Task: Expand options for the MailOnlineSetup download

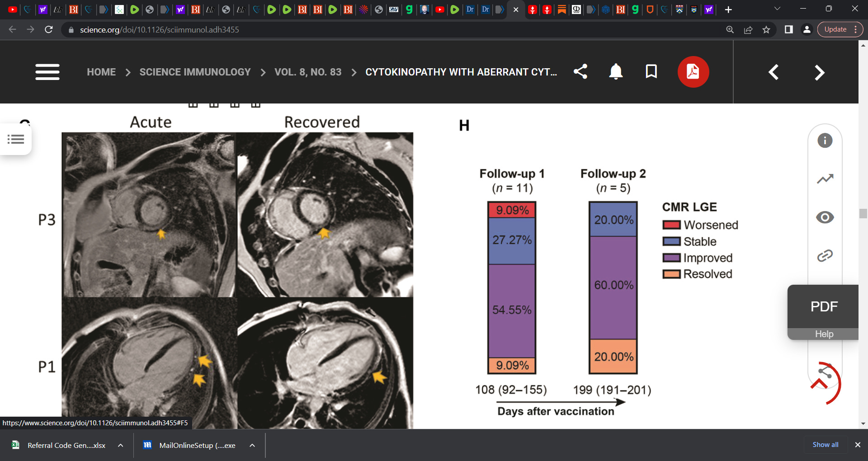Action: point(252,445)
